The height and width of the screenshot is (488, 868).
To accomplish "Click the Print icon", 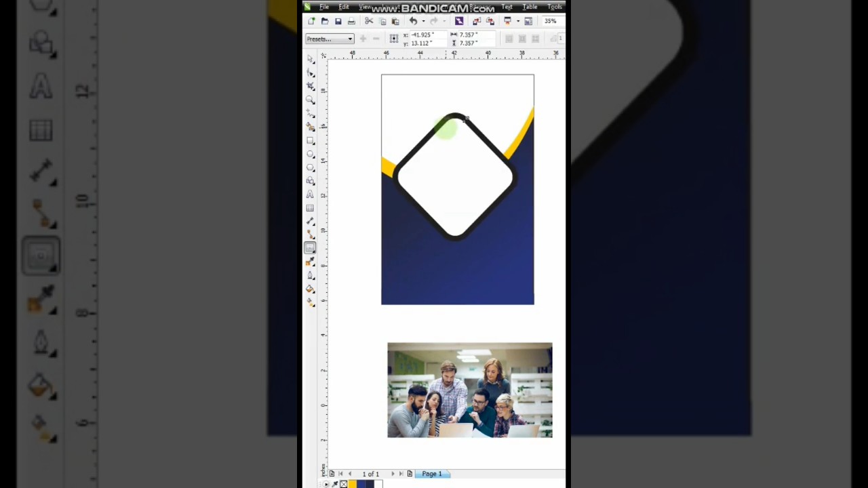I will pos(351,22).
